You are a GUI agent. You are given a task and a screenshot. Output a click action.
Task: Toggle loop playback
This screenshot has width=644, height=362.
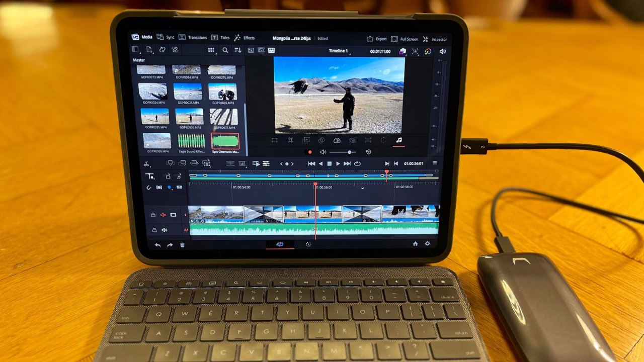point(357,163)
